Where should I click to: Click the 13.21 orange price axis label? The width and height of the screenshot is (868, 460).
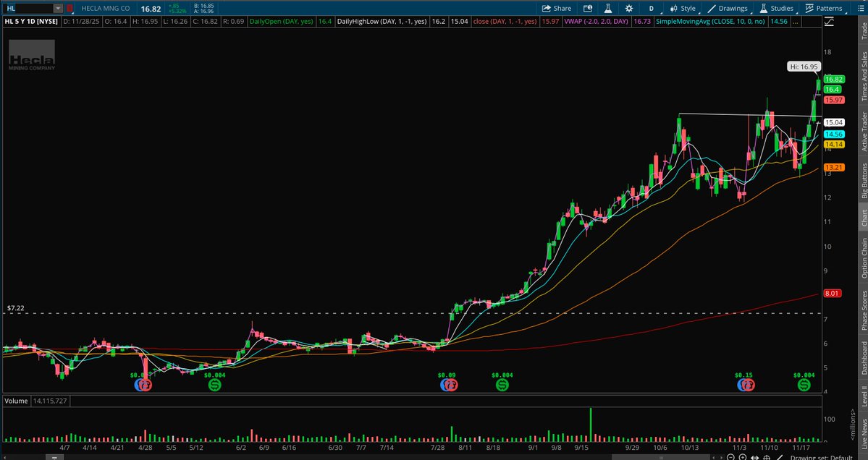pos(833,168)
